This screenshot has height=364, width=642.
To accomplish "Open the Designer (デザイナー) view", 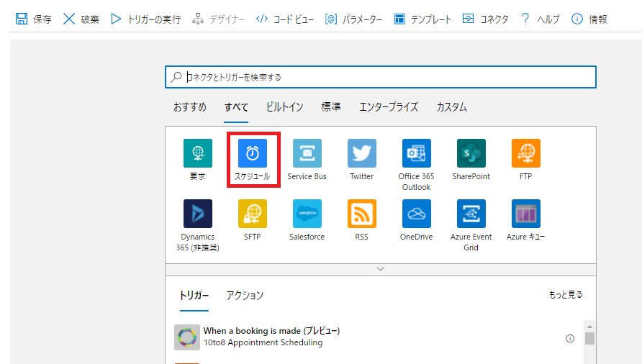I will [x=218, y=19].
